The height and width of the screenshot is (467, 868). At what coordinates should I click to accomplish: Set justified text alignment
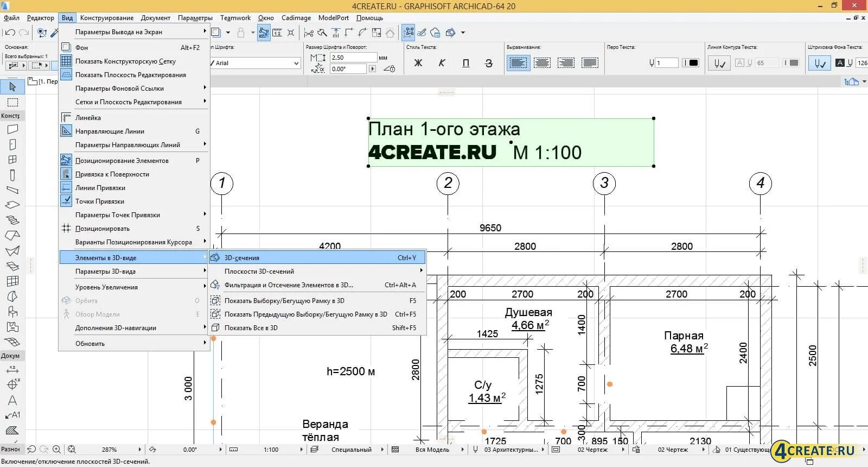point(590,63)
